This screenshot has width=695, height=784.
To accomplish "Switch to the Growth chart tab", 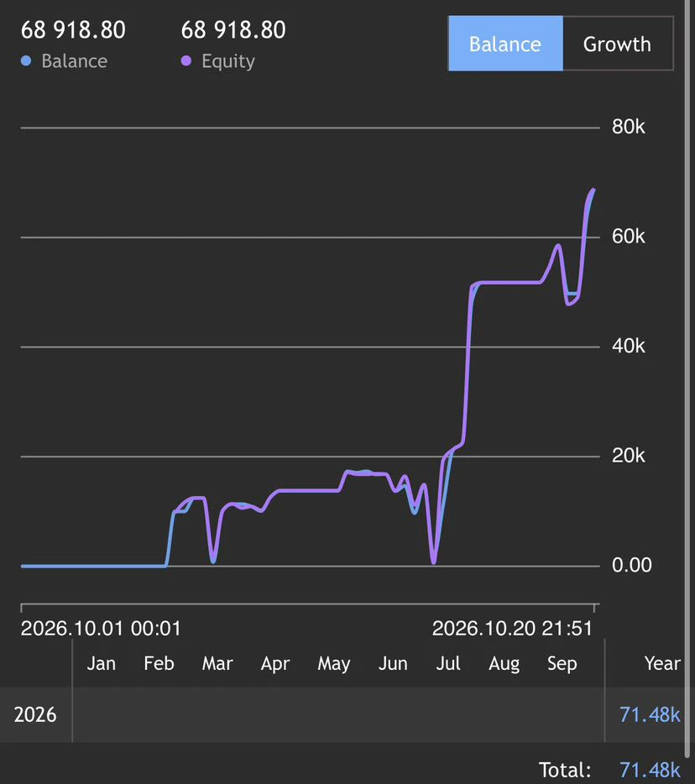I will coord(618,44).
